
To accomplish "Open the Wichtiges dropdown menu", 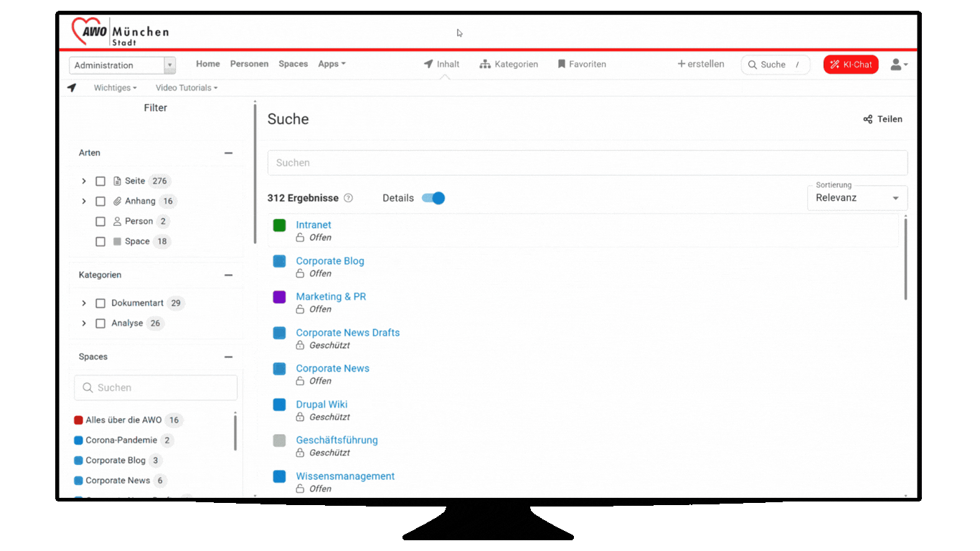I will point(115,88).
